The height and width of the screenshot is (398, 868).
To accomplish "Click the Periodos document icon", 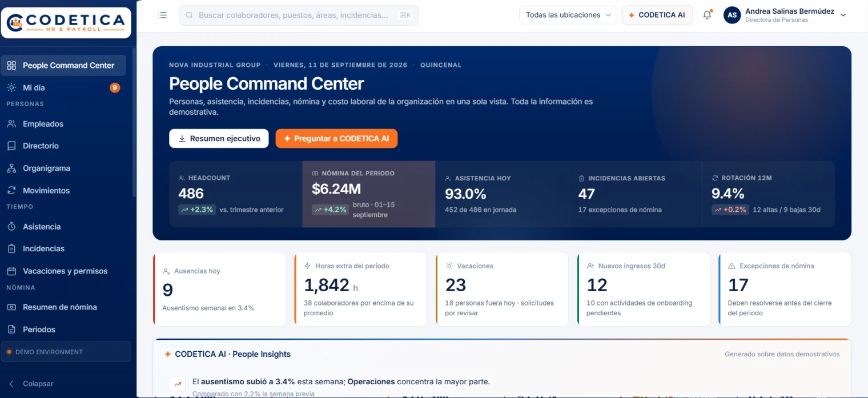I will 11,329.
